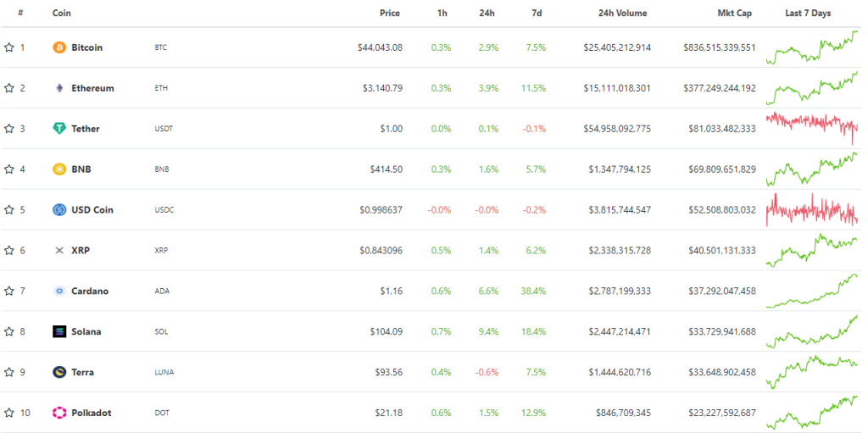Click the Terra logo icon
The image size is (868, 433).
coord(59,372)
